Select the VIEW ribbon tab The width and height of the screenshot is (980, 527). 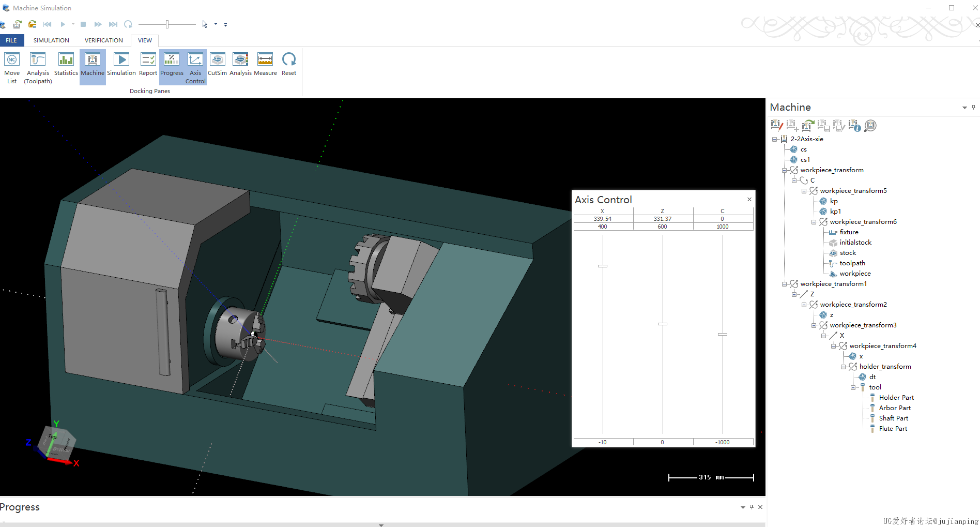click(145, 40)
